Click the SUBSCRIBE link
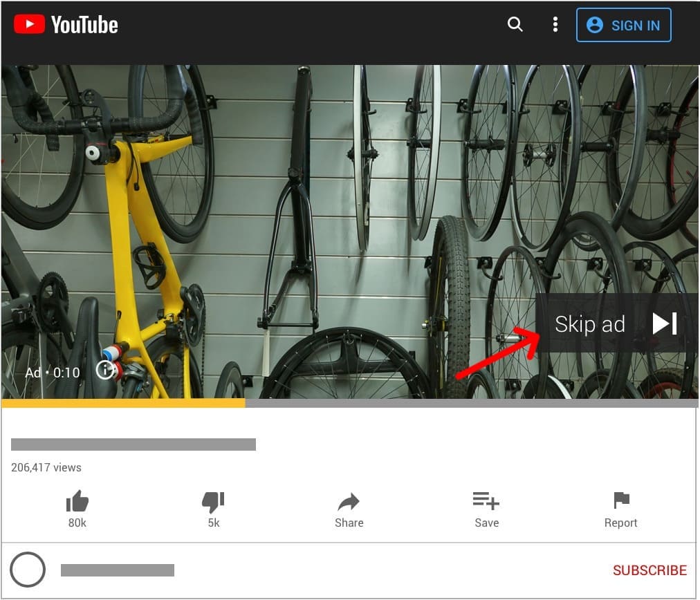700x600 pixels. click(x=650, y=570)
